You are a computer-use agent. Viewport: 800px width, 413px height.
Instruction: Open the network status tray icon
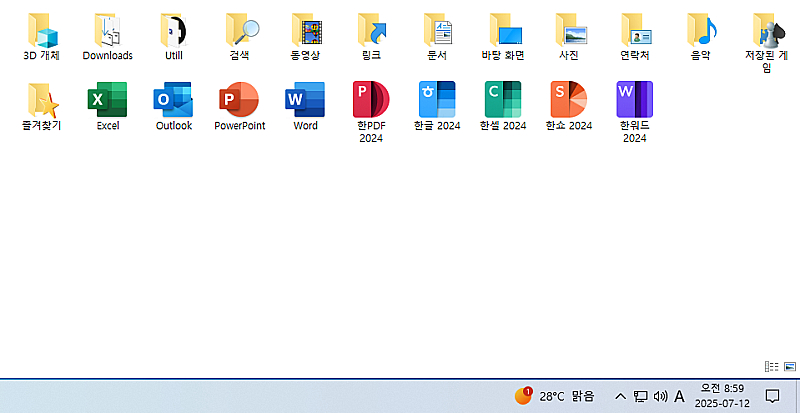(640, 396)
